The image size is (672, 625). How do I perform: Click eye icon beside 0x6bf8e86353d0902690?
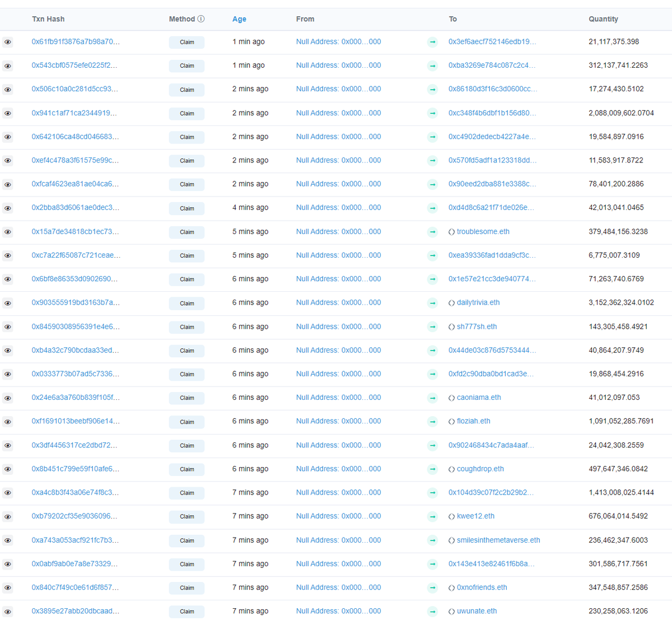[8, 279]
